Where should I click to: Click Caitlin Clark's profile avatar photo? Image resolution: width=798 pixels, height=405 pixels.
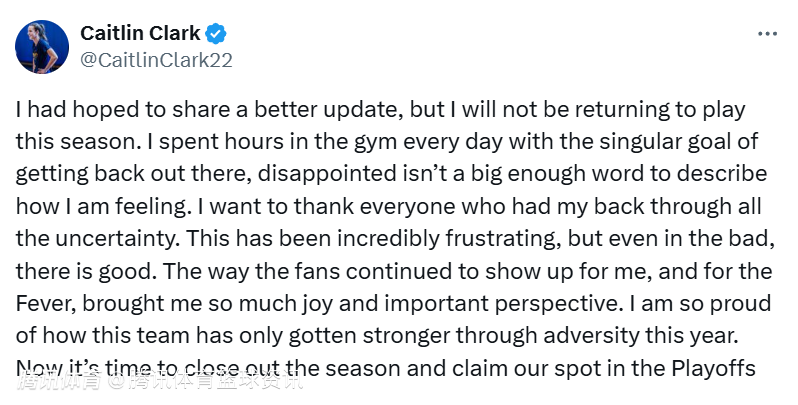41,46
